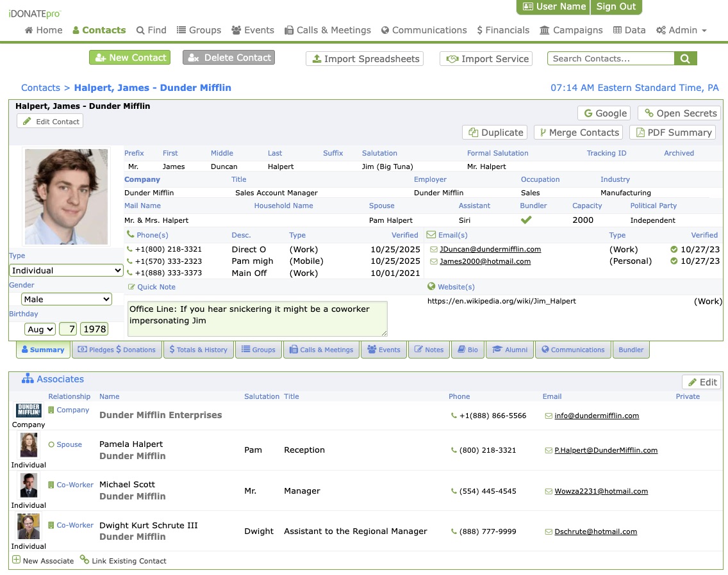The image size is (728, 575).
Task: Switch to the Bio tab
Action: click(x=468, y=350)
